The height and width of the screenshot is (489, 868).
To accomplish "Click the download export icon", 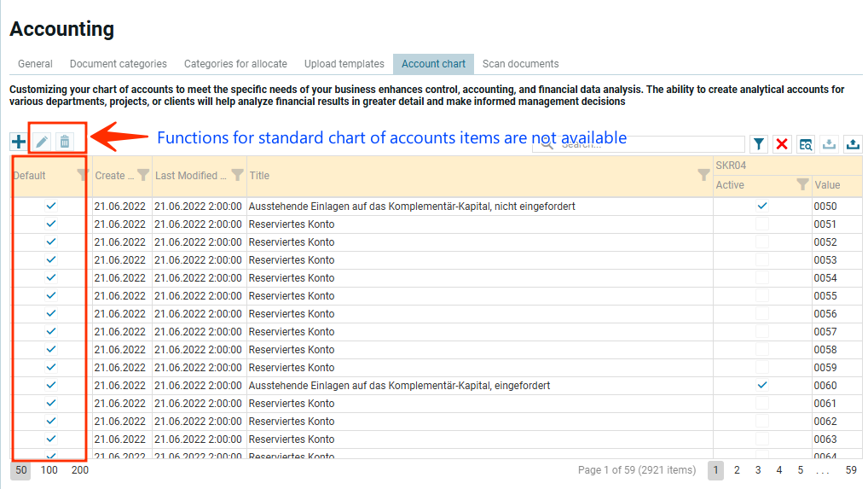I will point(829,144).
